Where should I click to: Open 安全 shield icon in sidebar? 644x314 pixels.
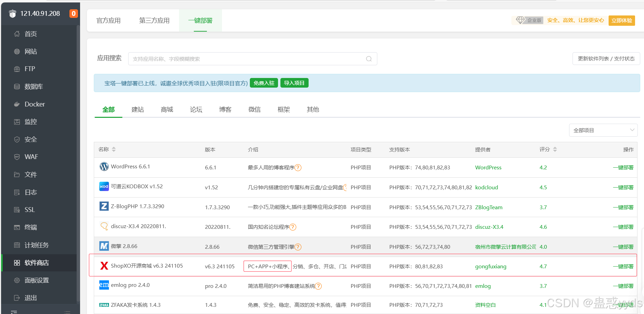17,139
